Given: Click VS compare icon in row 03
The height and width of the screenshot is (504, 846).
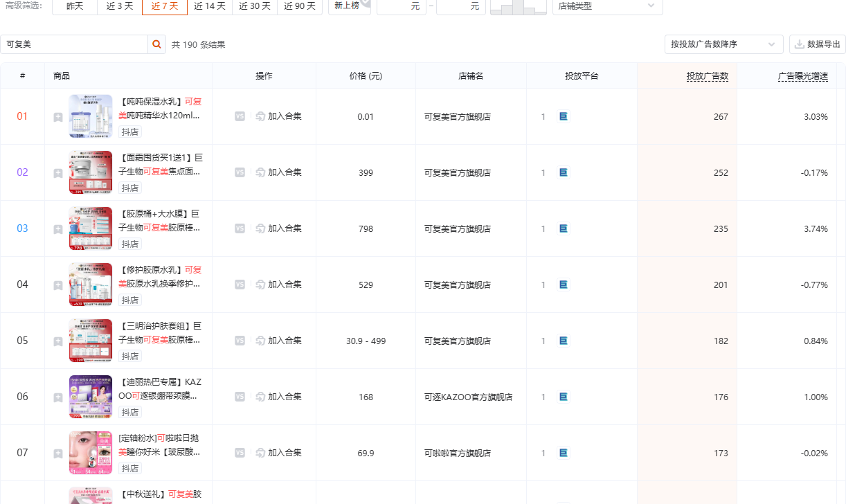Looking at the screenshot, I should tap(240, 228).
